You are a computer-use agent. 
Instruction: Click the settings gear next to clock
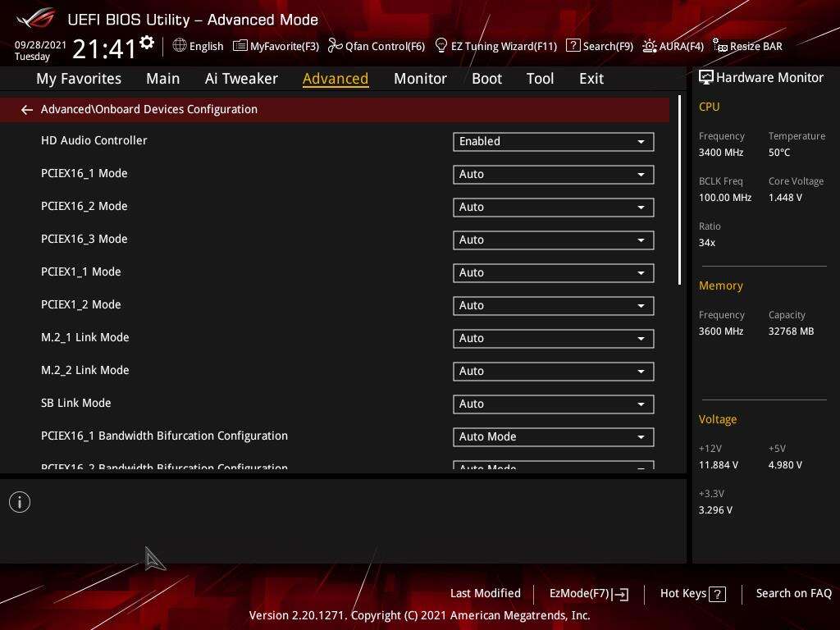tap(147, 43)
